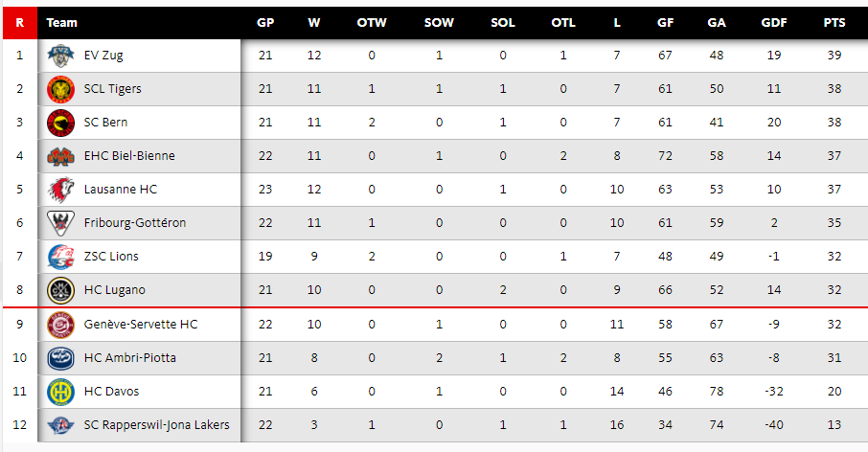
Task: Click the GDF column header
Action: click(772, 22)
